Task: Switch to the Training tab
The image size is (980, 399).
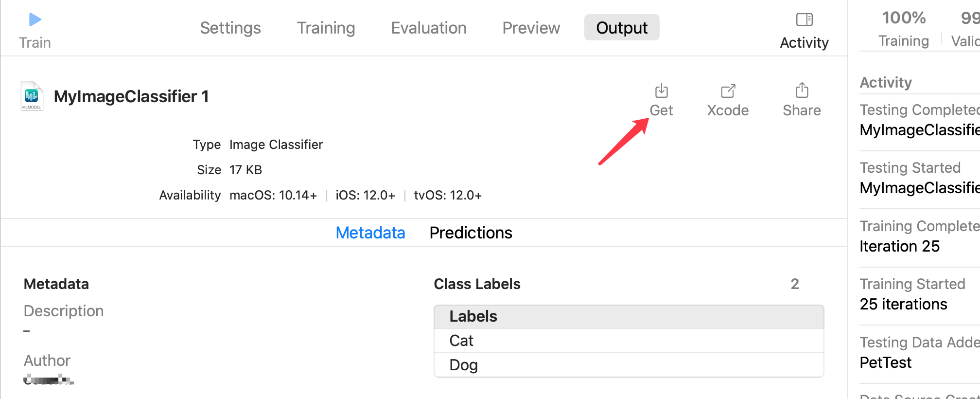Action: [x=326, y=28]
